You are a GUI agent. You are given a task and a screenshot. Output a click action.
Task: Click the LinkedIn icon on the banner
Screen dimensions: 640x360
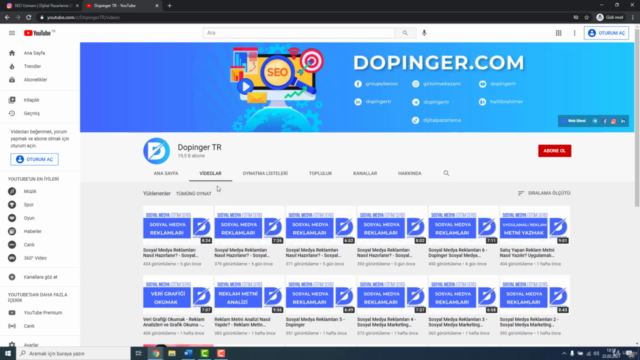click(623, 121)
